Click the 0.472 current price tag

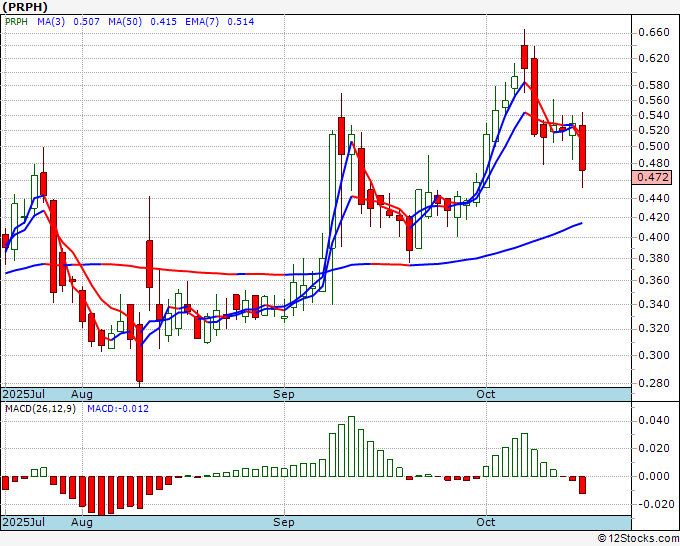652,177
